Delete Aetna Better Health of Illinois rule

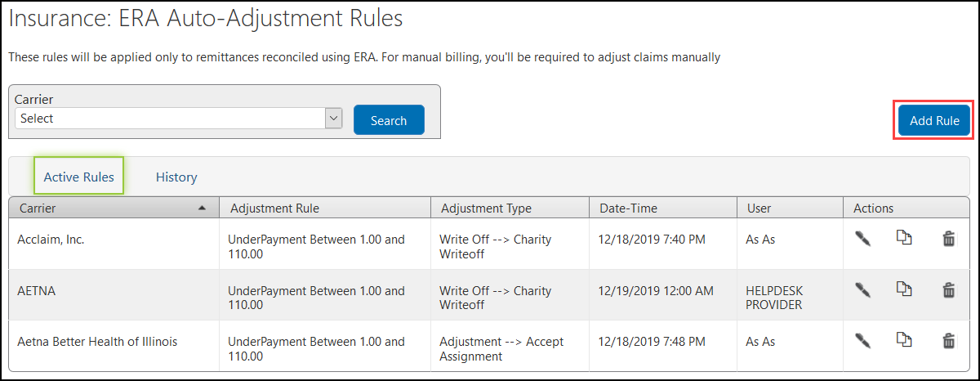point(948,341)
